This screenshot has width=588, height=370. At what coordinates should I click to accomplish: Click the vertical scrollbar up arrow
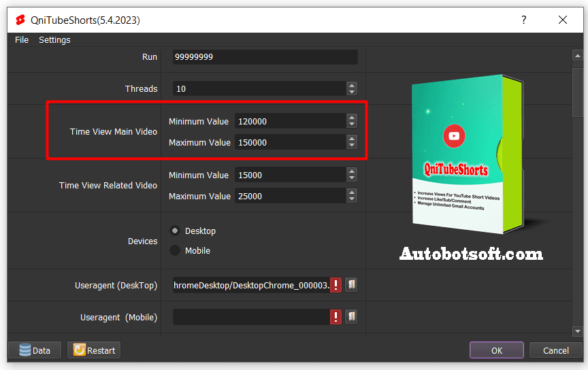pos(578,56)
